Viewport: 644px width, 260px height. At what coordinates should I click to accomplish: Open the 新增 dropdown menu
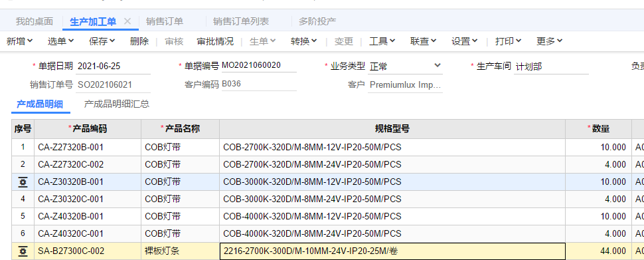(x=19, y=41)
